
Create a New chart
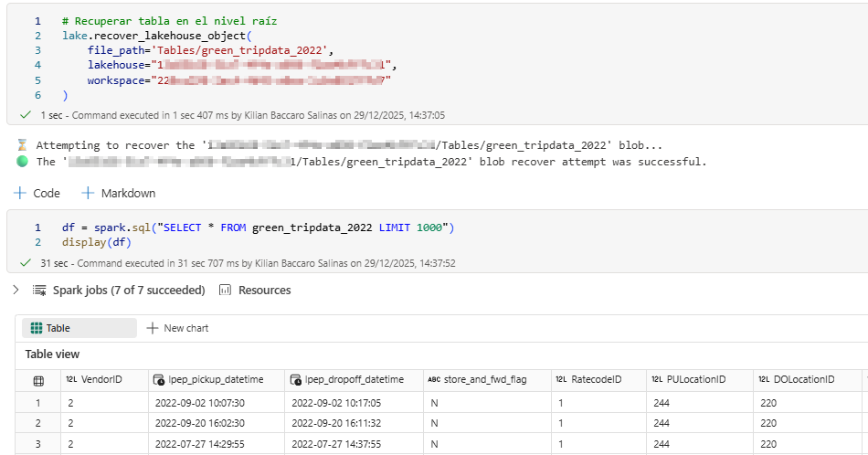point(177,328)
